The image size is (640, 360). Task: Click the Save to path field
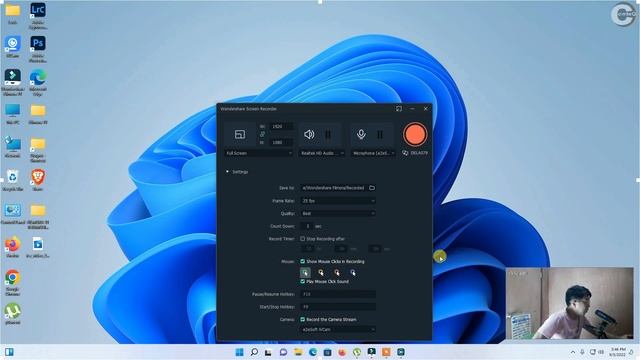333,188
